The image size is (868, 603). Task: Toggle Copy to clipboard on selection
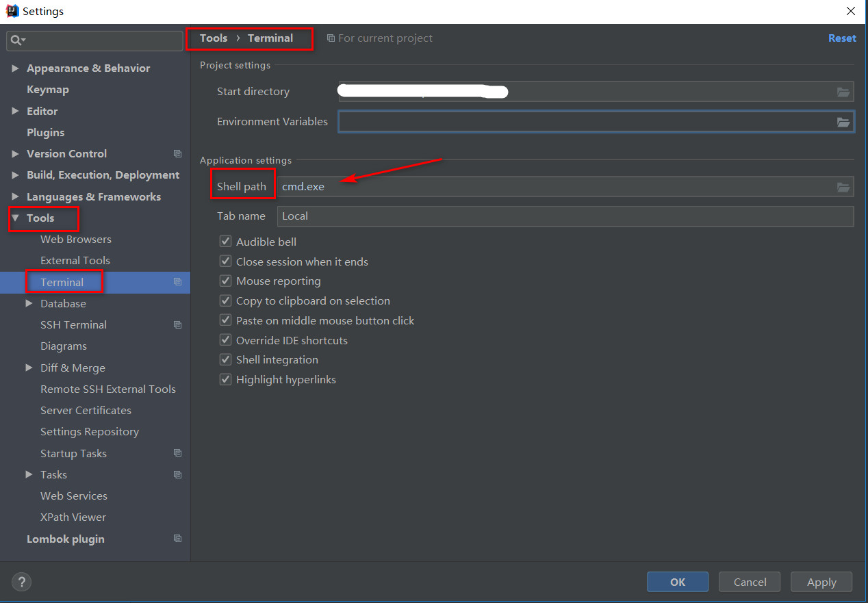[225, 300]
